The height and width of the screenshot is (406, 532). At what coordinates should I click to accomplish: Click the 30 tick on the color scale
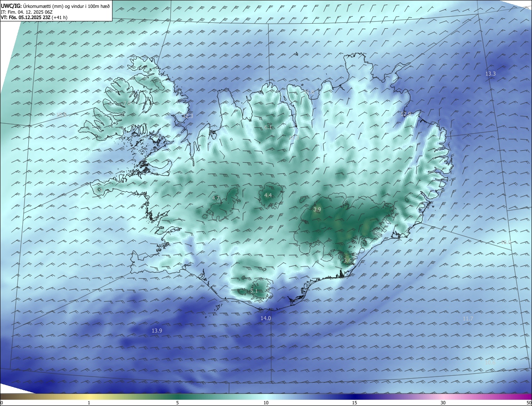(443, 403)
